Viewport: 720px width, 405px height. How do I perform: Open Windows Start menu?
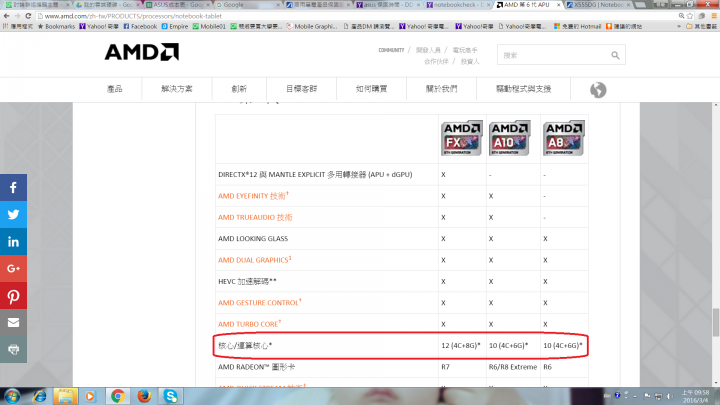coord(11,396)
